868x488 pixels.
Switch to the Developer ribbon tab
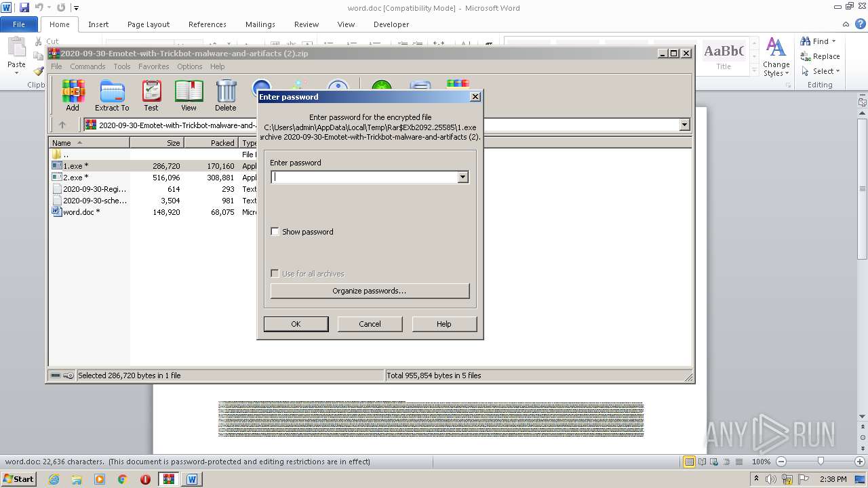391,24
